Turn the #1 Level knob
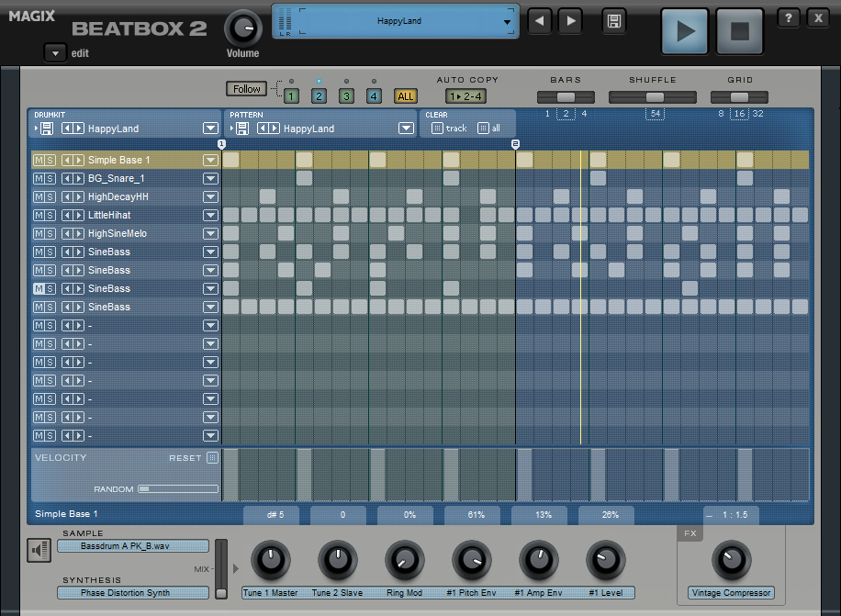841x616 pixels. point(606,560)
